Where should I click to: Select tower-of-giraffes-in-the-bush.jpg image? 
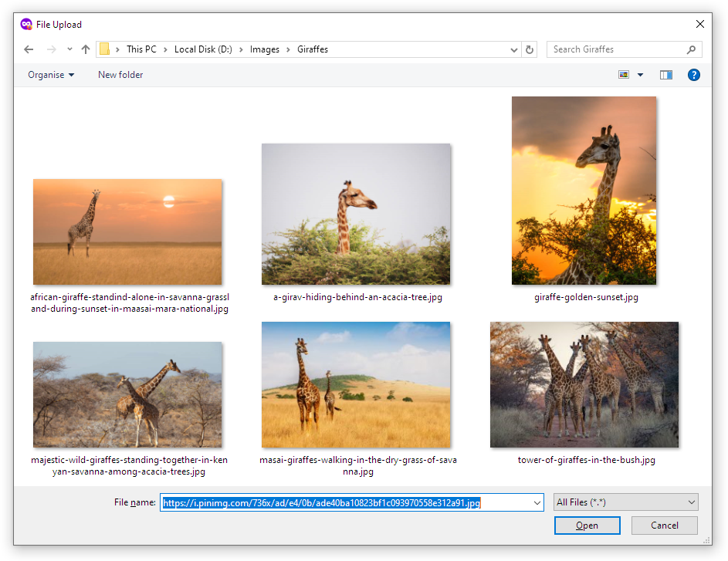584,384
